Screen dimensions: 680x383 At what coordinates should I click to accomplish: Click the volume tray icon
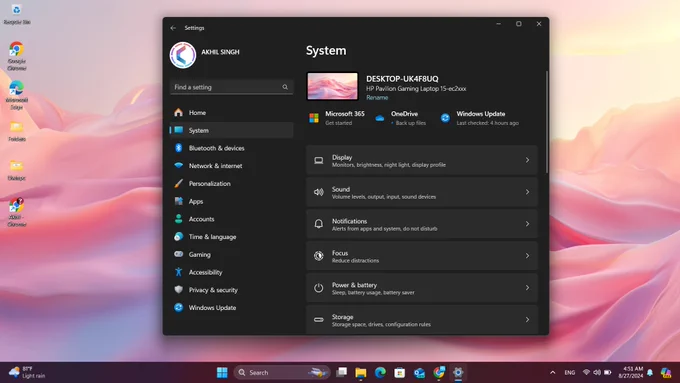tap(597, 372)
